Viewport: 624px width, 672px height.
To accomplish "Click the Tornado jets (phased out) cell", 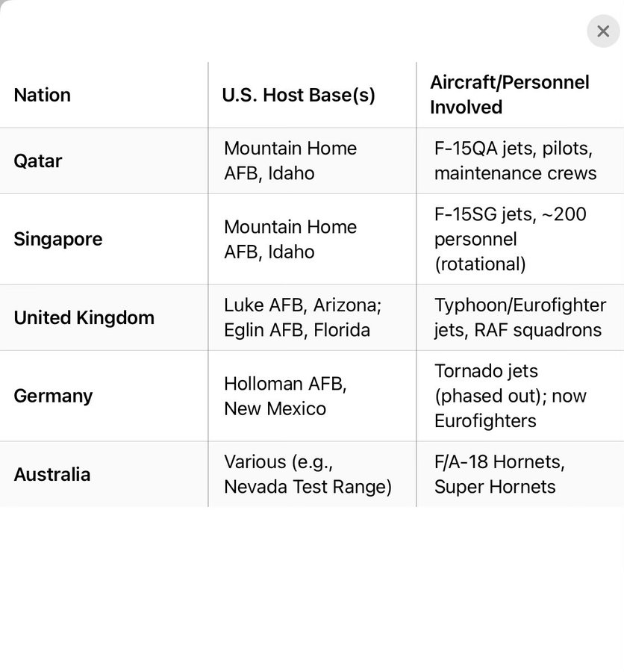I will tap(511, 396).
